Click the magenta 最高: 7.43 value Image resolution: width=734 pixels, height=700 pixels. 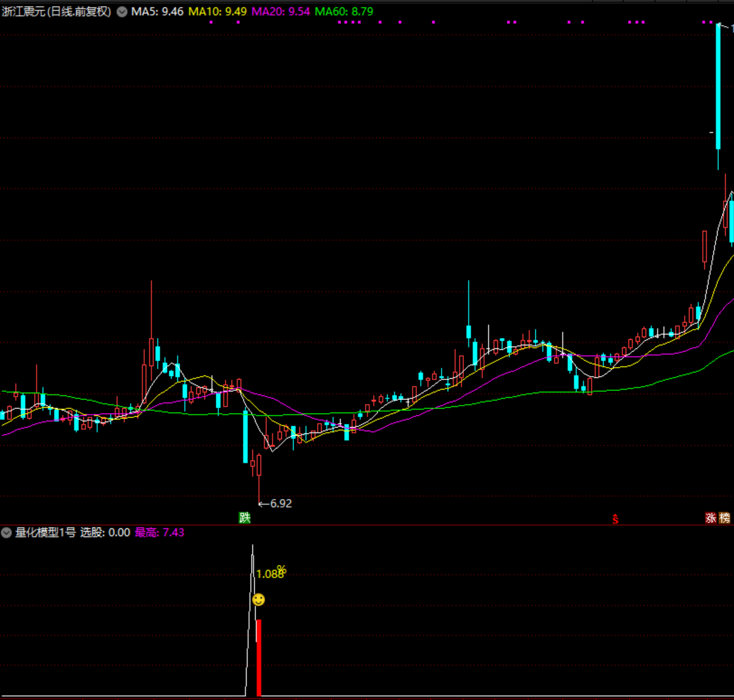(160, 532)
